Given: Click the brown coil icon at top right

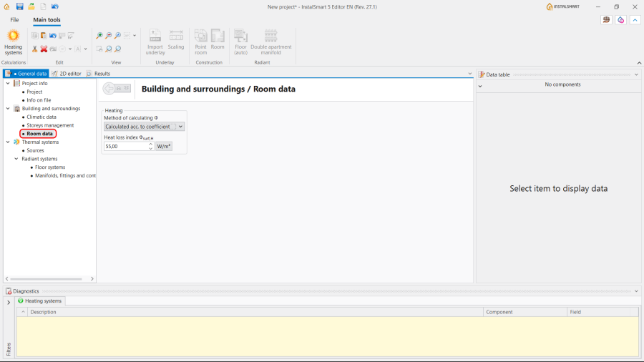Looking at the screenshot, I should 606,20.
